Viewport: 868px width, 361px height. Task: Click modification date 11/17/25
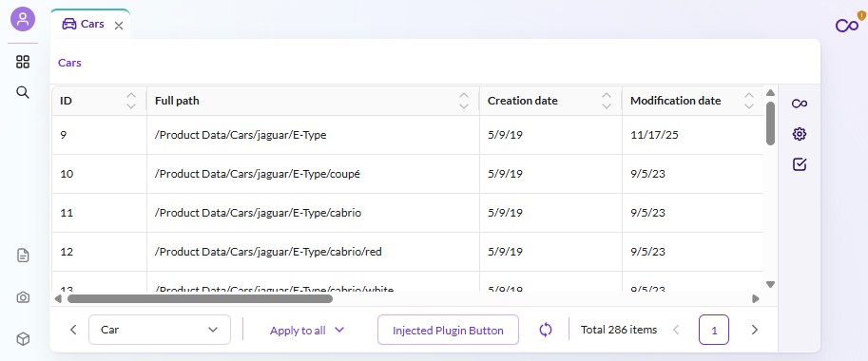(x=654, y=135)
